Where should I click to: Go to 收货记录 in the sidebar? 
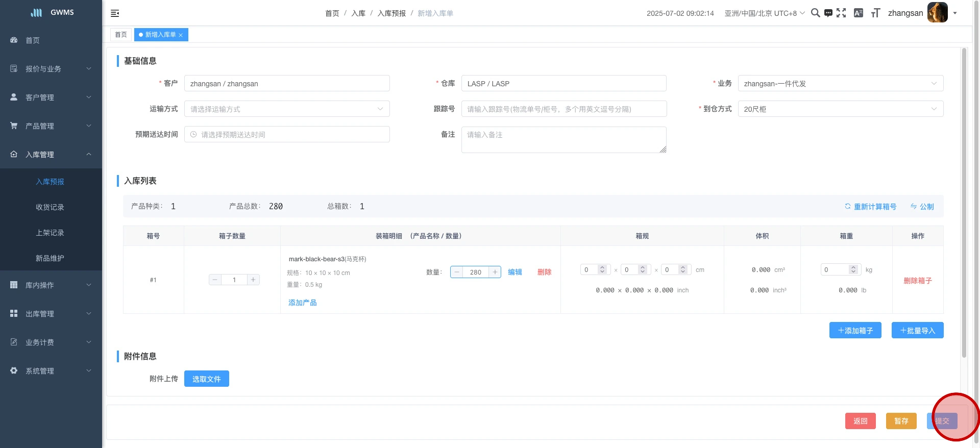click(x=50, y=207)
